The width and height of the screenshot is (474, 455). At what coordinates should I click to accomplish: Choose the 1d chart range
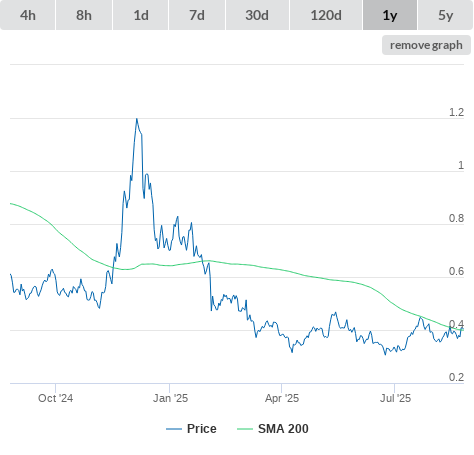tap(141, 15)
